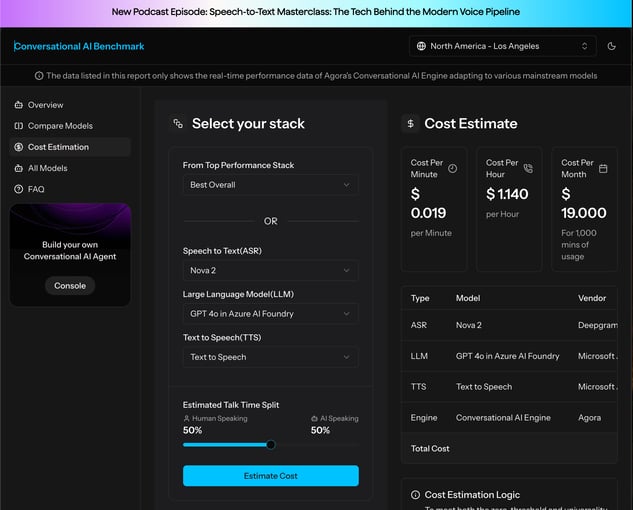Image resolution: width=633 pixels, height=510 pixels.
Task: Click the AI Speaking robot icon
Action: coord(314,418)
